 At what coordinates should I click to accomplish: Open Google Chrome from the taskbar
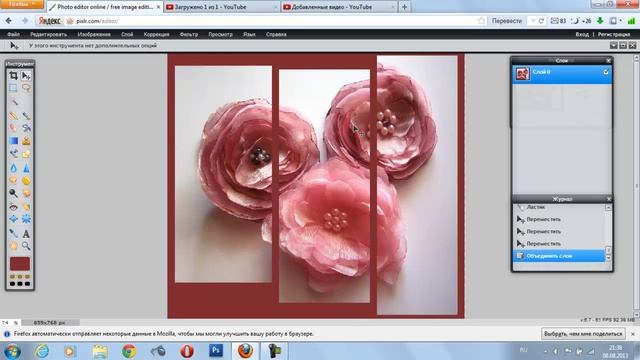pyautogui.click(x=129, y=351)
